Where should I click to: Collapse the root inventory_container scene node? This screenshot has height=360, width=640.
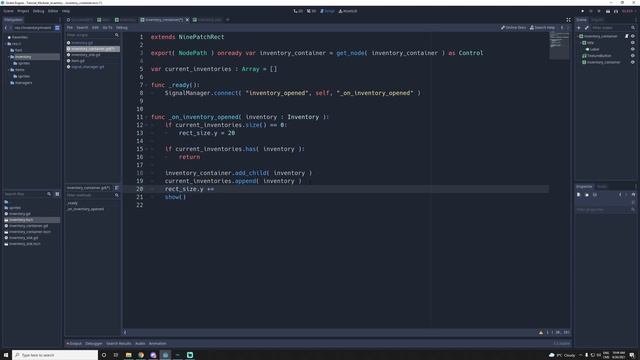click(578, 36)
